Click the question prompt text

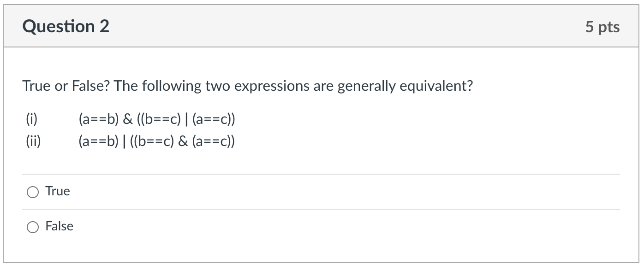(247, 85)
